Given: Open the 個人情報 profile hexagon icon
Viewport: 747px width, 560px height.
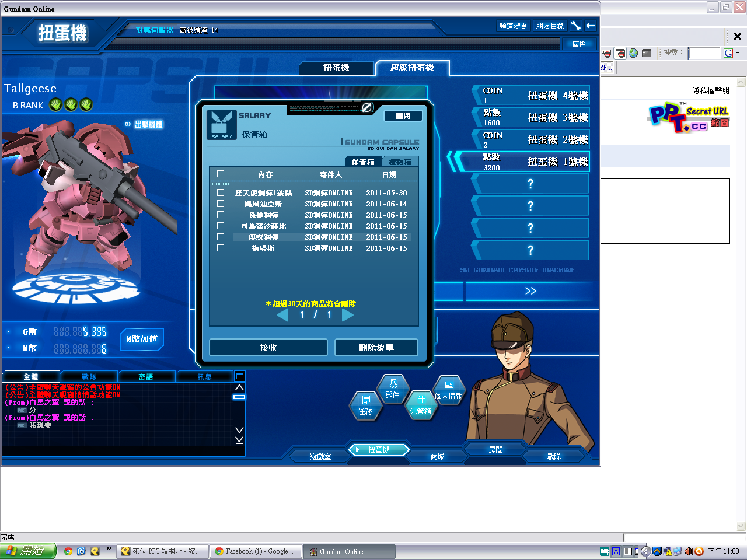Looking at the screenshot, I should [x=449, y=390].
